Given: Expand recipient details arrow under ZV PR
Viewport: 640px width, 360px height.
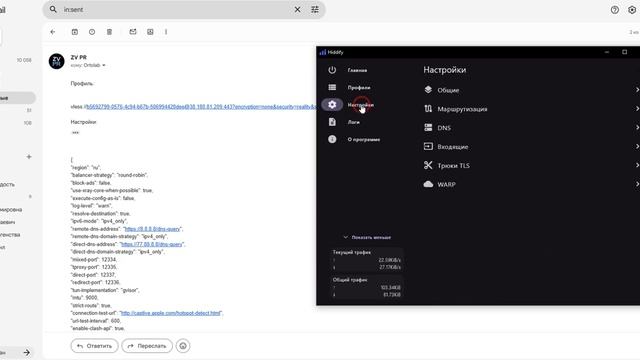Looking at the screenshot, I should pos(104,65).
